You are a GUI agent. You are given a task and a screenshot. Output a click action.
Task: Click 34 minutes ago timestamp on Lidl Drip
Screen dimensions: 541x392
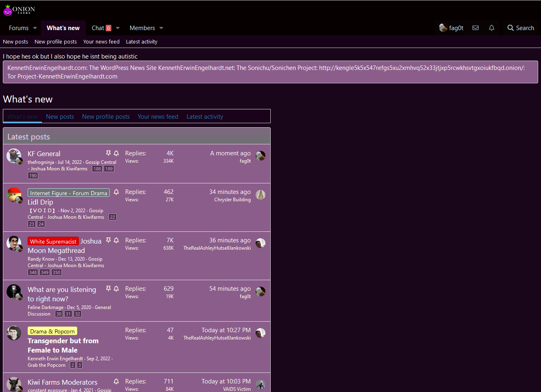pyautogui.click(x=230, y=192)
